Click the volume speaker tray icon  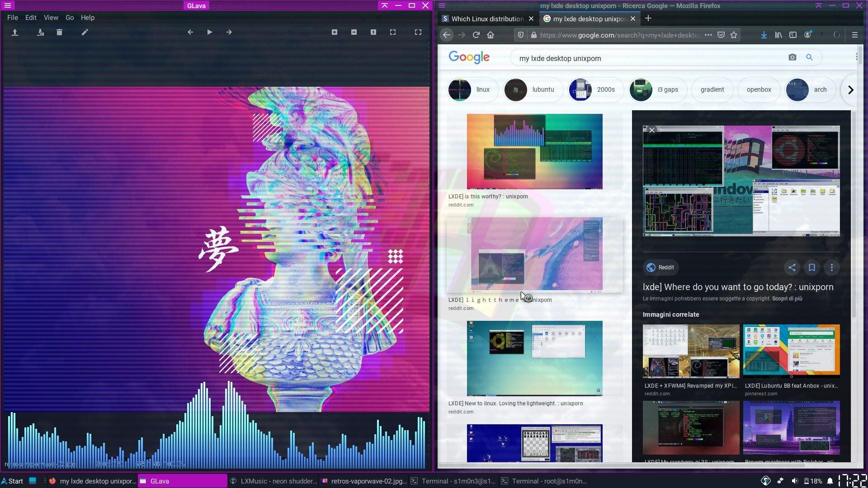point(795,481)
